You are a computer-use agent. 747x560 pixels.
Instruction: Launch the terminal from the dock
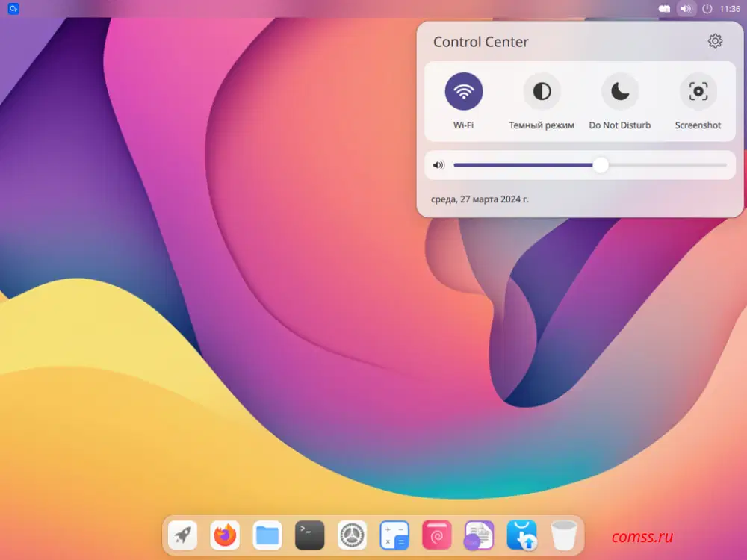click(x=310, y=535)
